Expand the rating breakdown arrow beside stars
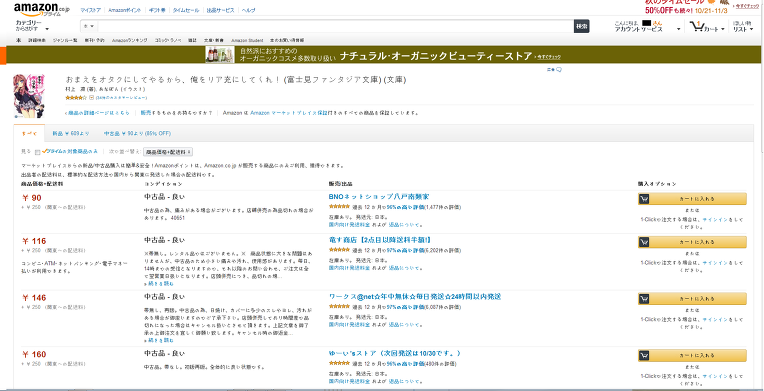The width and height of the screenshot is (764, 391). [x=92, y=98]
